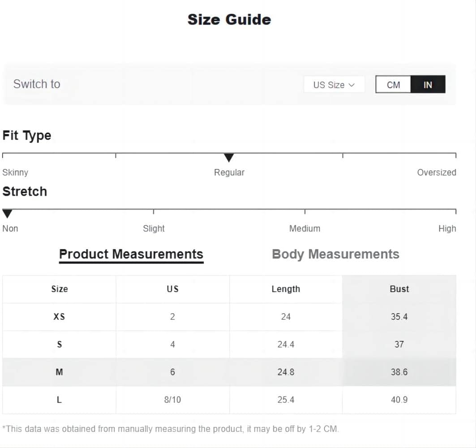
Task: Click Bust value 40.9 in L row
Action: [x=399, y=400]
